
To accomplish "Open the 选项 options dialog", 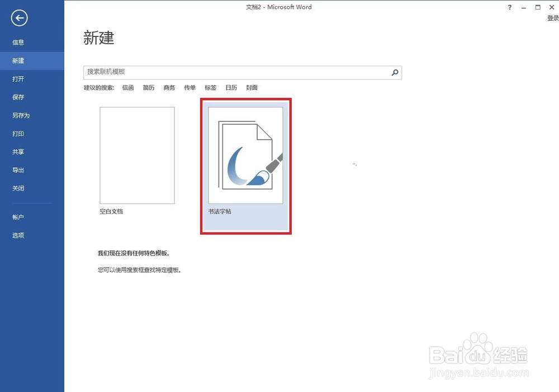I will [18, 235].
